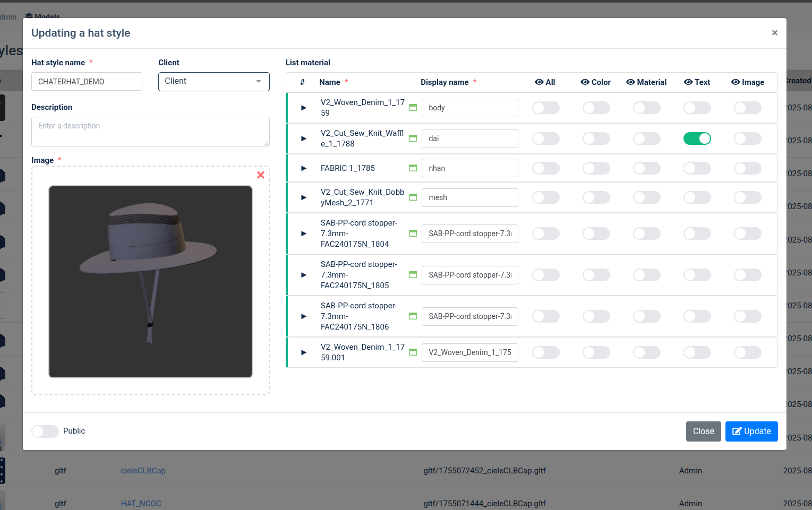Enable the Public toggle

pos(45,431)
